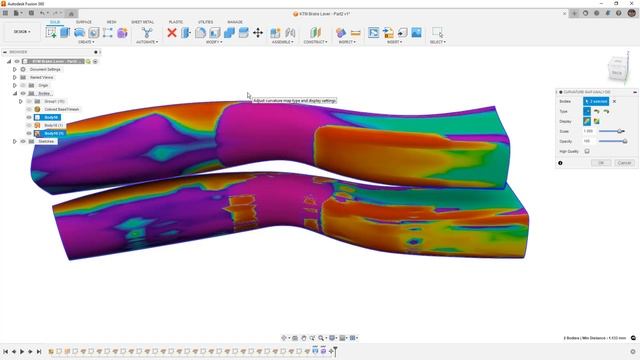Screen dimensions: 640x360
Task: Select the Combine tool
Action: (x=229, y=33)
